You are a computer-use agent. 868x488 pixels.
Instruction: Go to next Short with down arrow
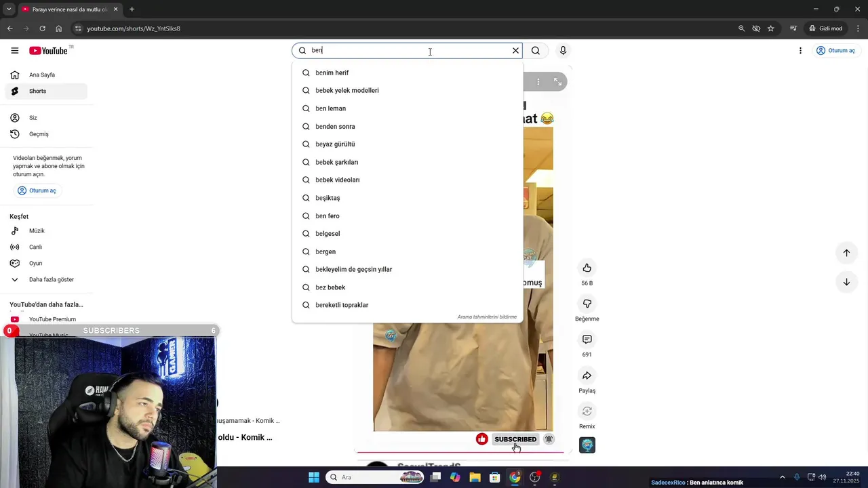click(846, 282)
